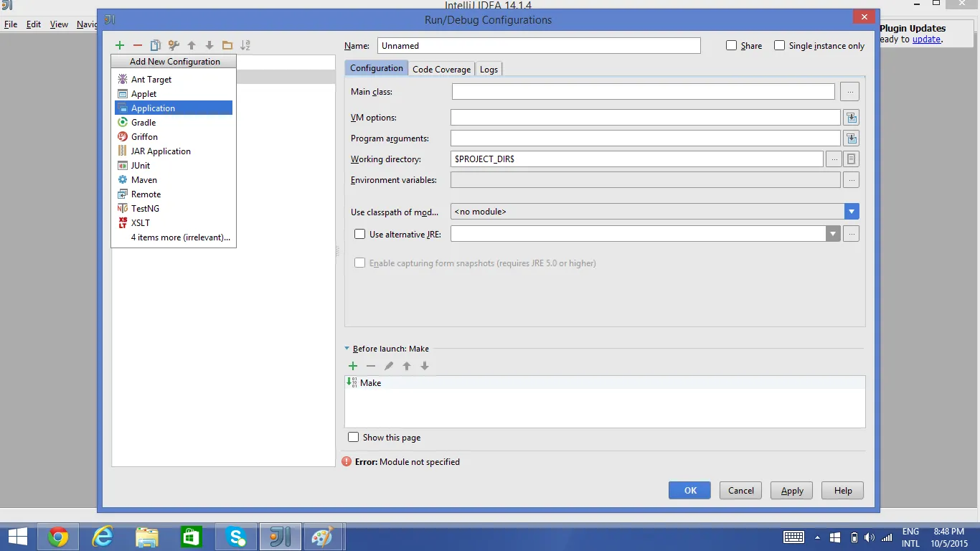Image resolution: width=980 pixels, height=551 pixels.
Task: Click the green plus Add New Configuration icon
Action: [x=120, y=45]
